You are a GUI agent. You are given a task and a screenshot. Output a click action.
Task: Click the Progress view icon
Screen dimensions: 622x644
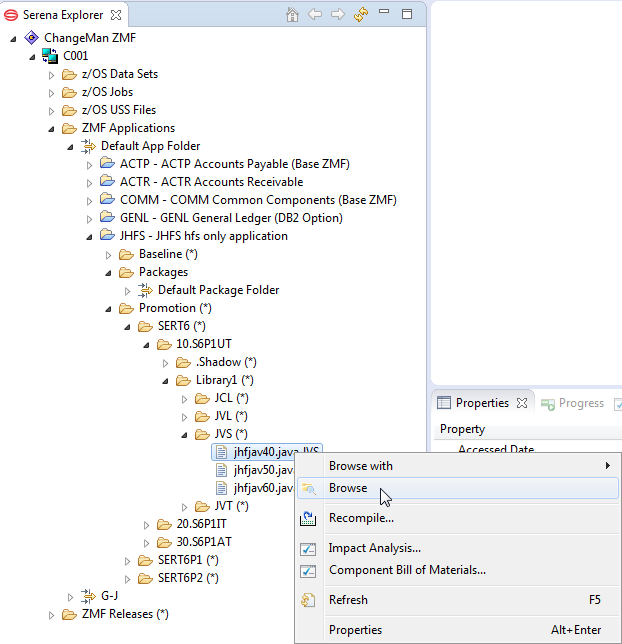pos(548,404)
